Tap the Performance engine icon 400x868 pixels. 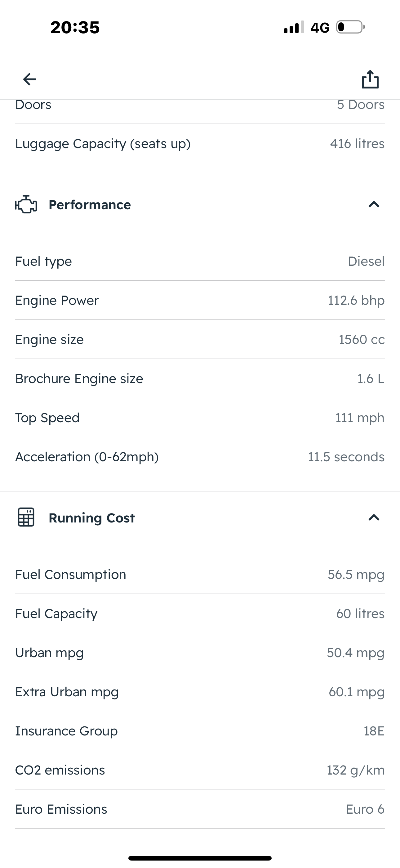pyautogui.click(x=26, y=205)
